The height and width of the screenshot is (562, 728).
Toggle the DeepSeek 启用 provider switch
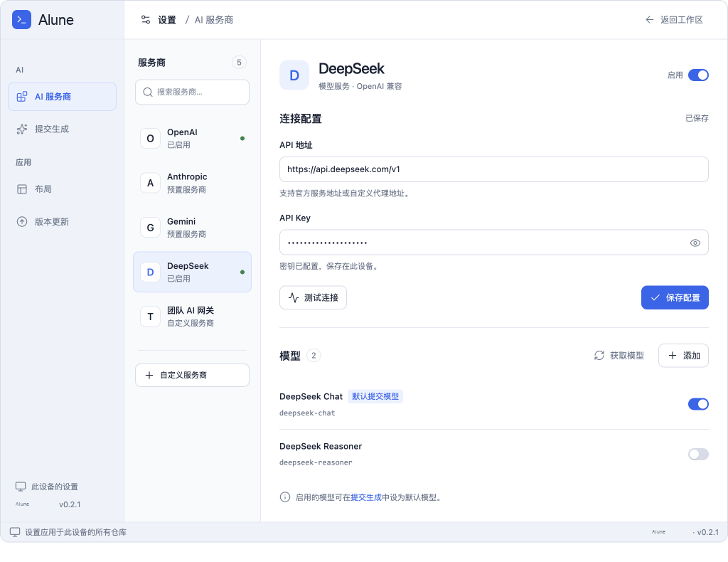click(x=698, y=75)
